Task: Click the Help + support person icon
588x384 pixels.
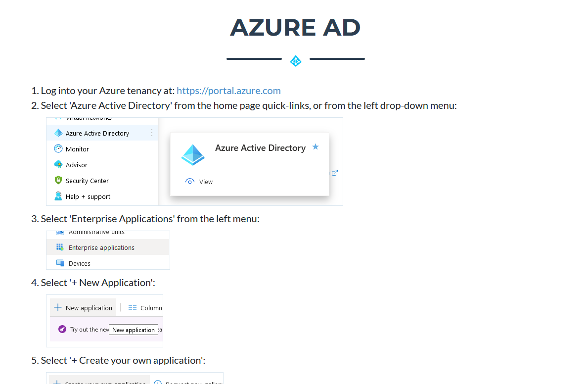Action: click(58, 196)
